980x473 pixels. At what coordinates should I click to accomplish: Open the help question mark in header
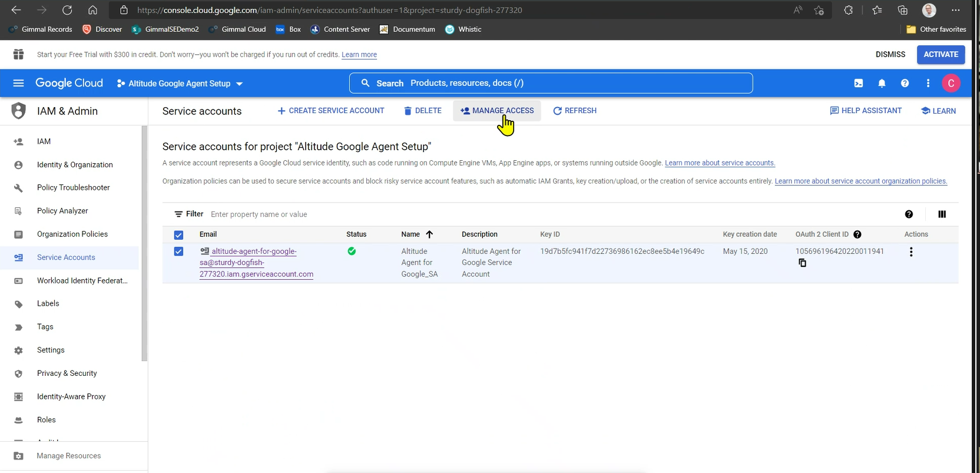(905, 84)
